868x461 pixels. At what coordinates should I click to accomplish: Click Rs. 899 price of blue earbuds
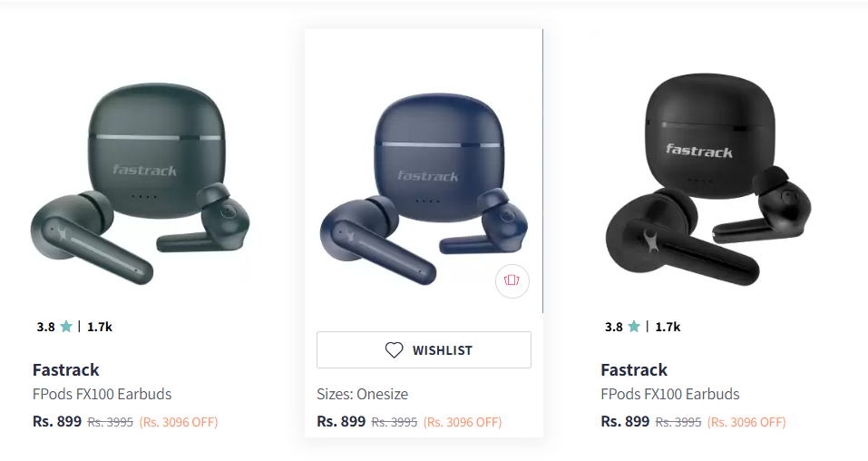pyautogui.click(x=341, y=421)
